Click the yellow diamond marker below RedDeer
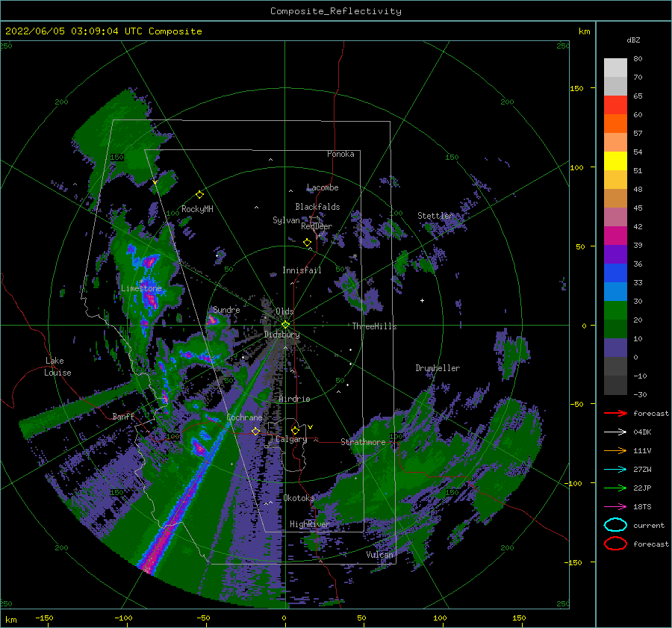Screen dimensions: 672x628 (x=307, y=243)
